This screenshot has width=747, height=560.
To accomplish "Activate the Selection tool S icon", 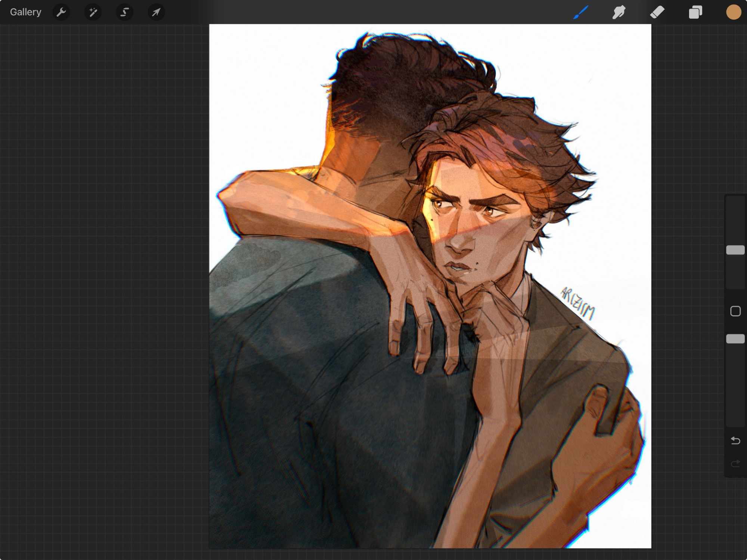I will click(x=124, y=12).
